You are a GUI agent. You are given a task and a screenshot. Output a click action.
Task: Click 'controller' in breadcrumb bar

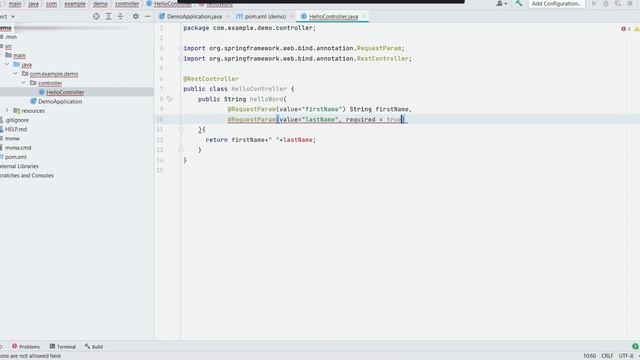(127, 4)
